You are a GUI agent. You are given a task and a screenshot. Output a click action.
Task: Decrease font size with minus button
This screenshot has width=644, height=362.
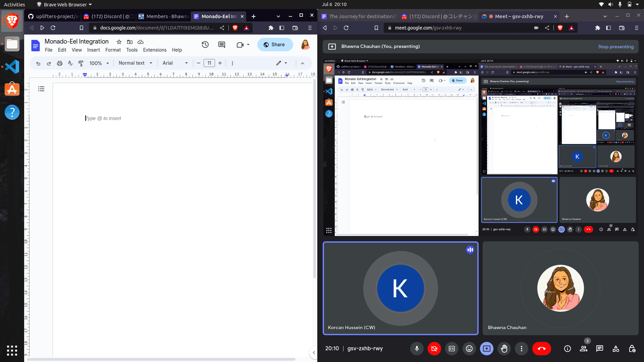click(x=199, y=63)
